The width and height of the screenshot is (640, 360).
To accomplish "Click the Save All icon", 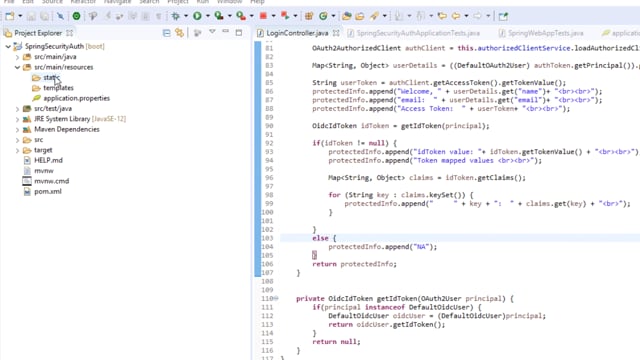I will click(44, 16).
